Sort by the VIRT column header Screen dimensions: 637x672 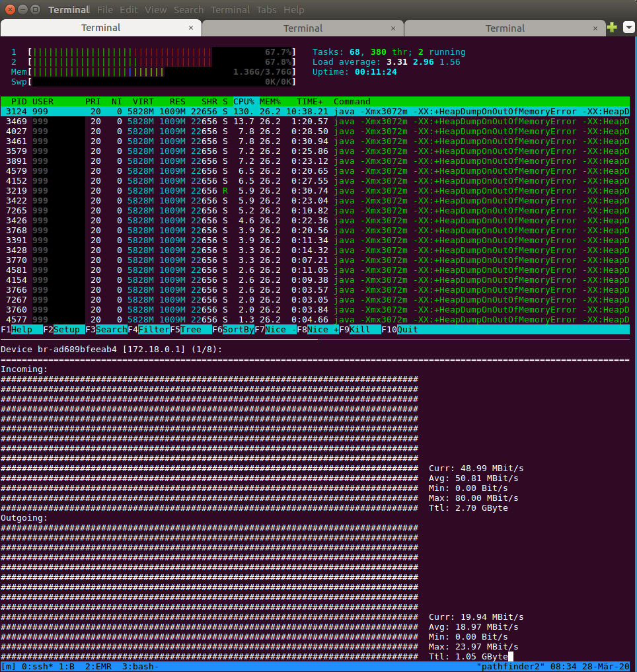[143, 102]
